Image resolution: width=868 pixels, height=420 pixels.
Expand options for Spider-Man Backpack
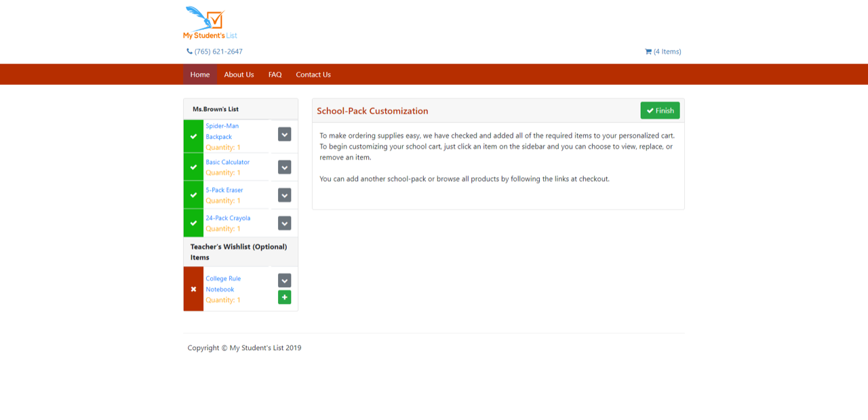coord(285,134)
